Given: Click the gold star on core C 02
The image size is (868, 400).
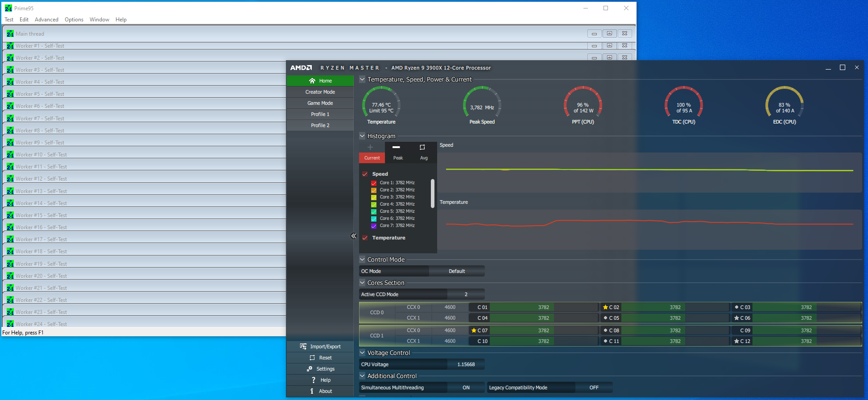Looking at the screenshot, I should (x=605, y=307).
